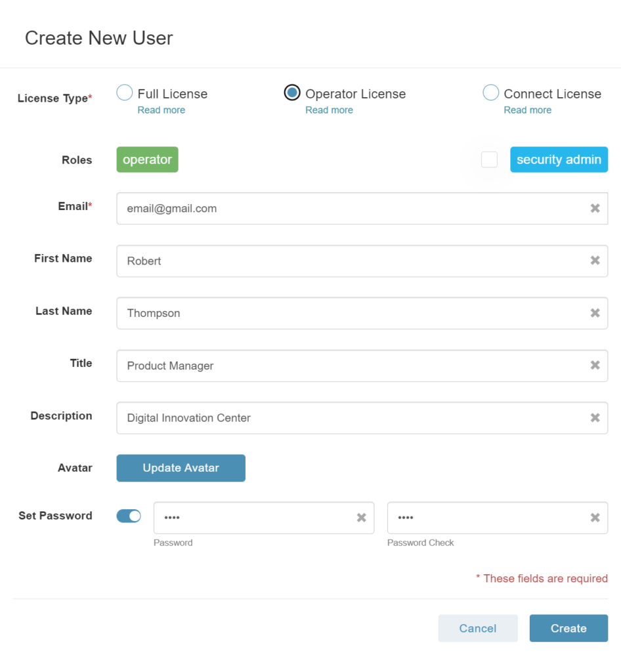Clear the Title field X icon
Viewport: 621px width, 672px height.
[x=595, y=365]
